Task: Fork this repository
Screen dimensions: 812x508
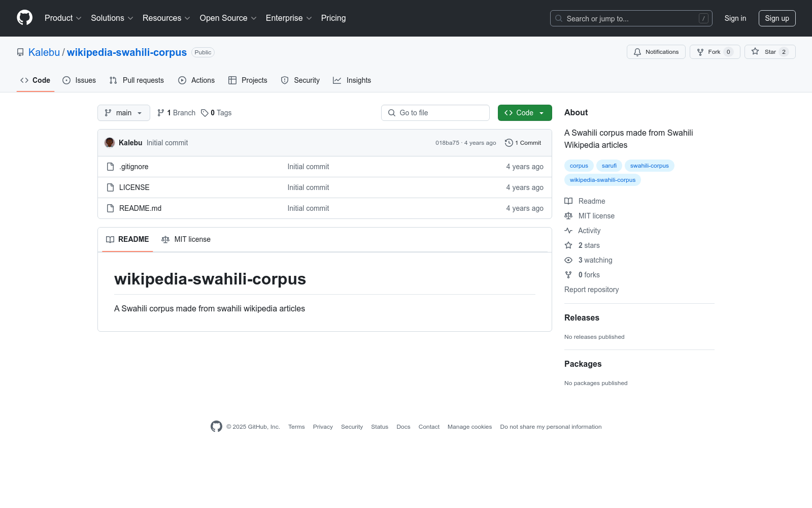Action: [x=715, y=52]
